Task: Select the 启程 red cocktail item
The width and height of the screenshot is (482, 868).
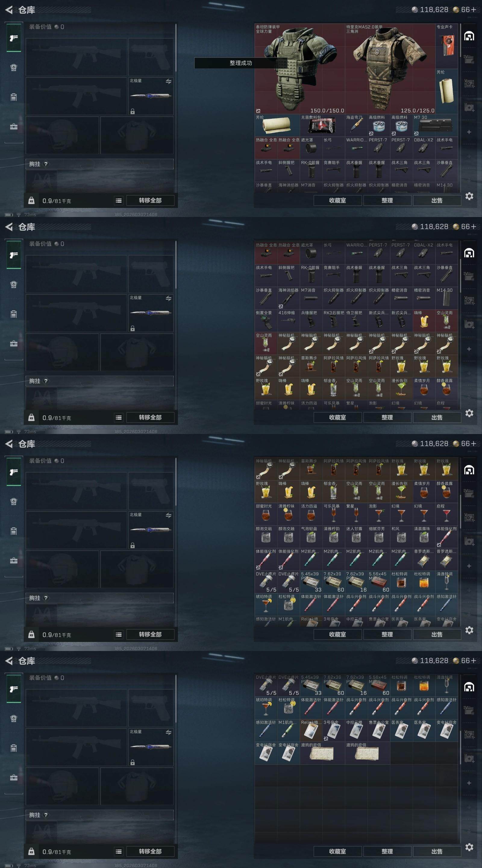Action: tap(446, 514)
